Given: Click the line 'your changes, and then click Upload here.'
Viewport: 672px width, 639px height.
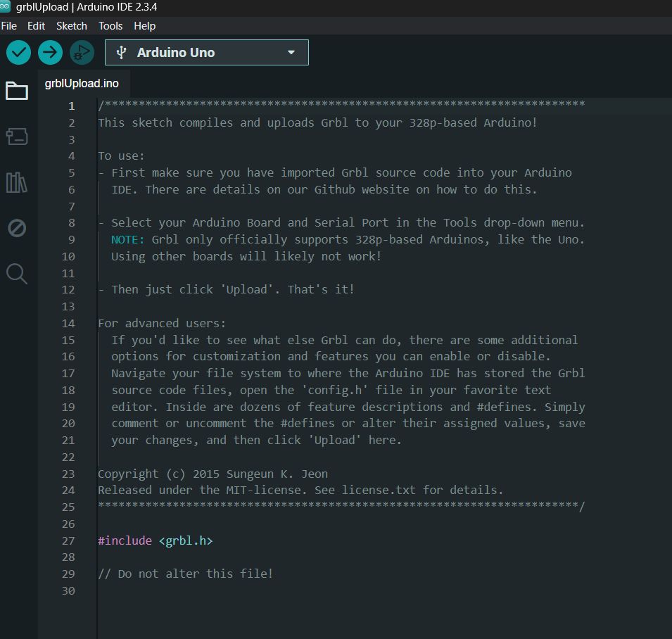Looking at the screenshot, I should pos(256,440).
